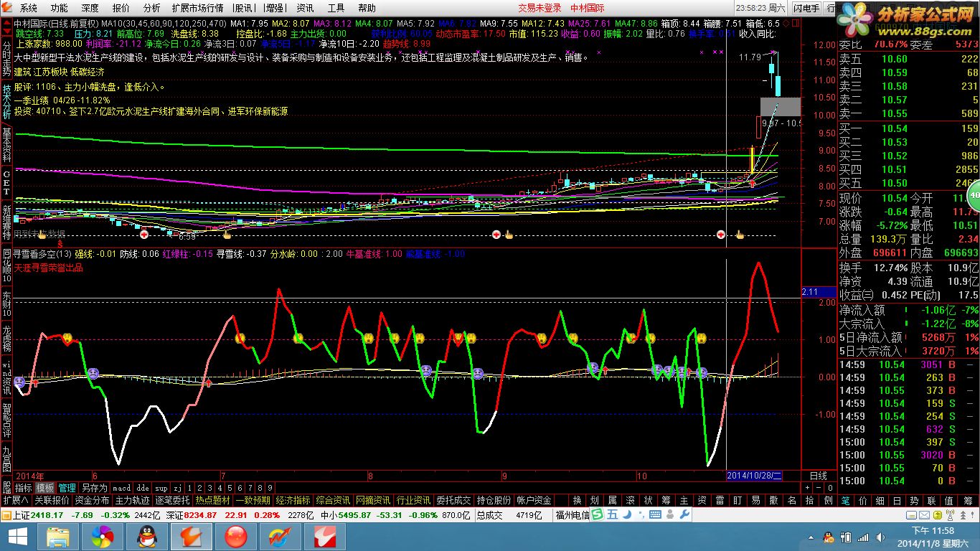Image resolution: width=980 pixels, height=551 pixels.
Task: Click the 闪电手 button
Action: [806, 9]
